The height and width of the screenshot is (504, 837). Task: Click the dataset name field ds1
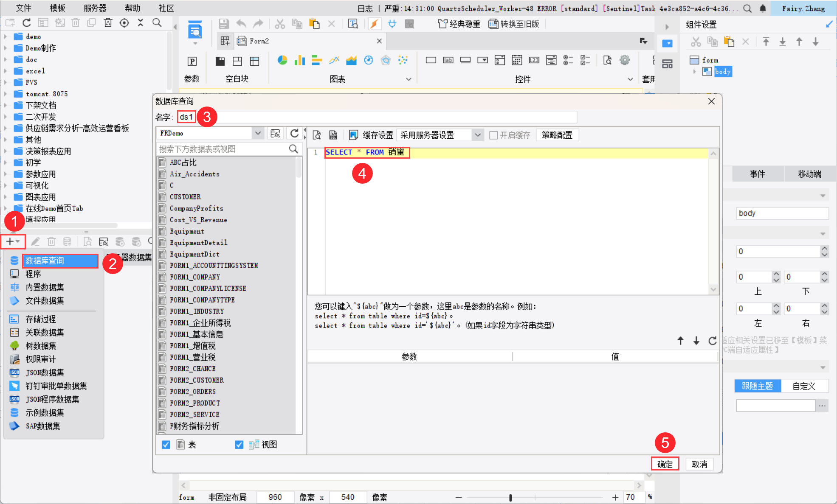point(376,117)
